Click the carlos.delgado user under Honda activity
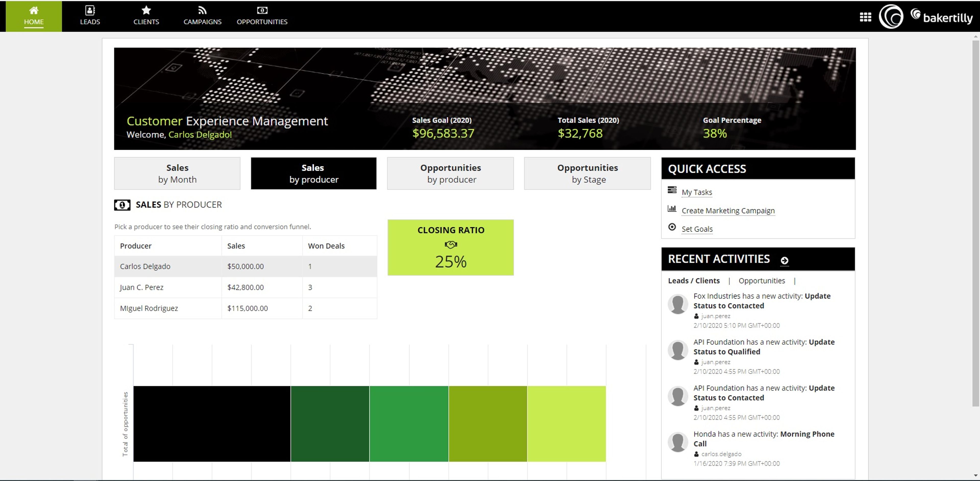 (721, 454)
